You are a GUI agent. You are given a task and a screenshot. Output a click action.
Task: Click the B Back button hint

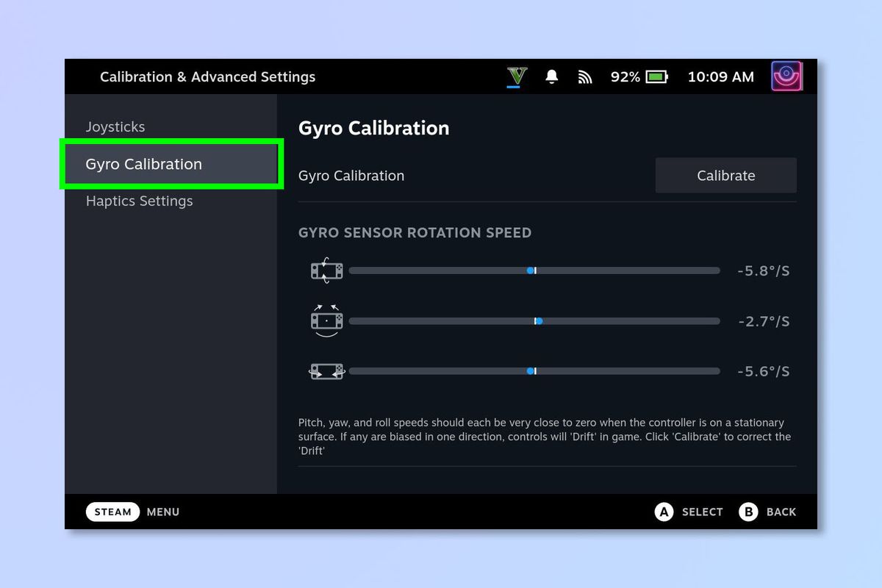(x=767, y=512)
